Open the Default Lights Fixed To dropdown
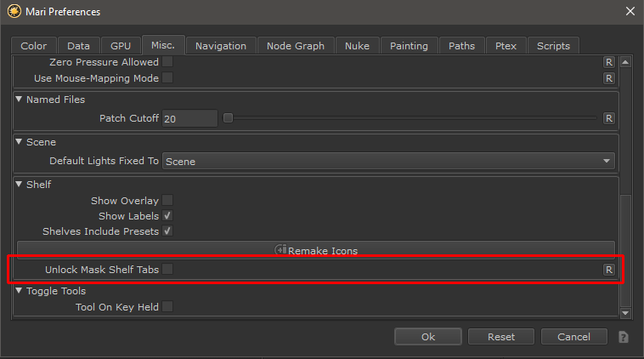Screen dimensions: 644x359 388,161
